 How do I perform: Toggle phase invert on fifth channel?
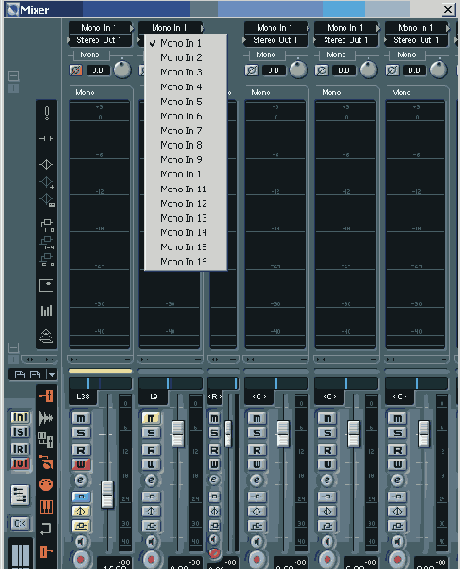pyautogui.click(x=321, y=70)
